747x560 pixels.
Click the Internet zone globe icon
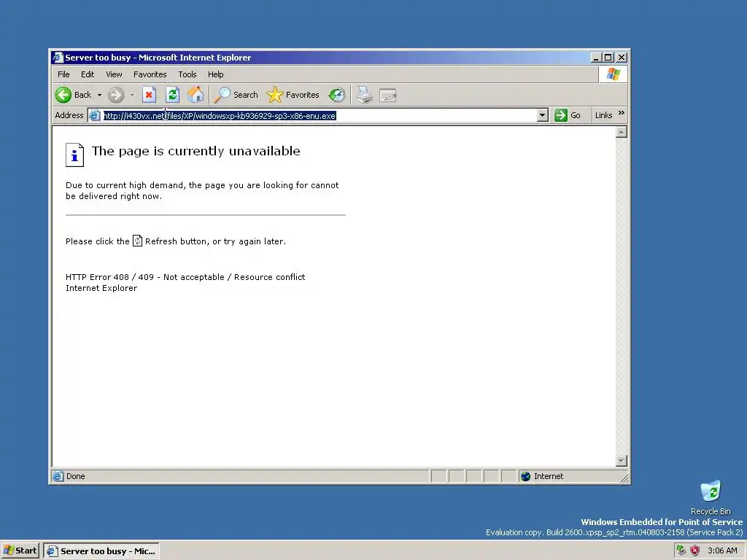point(525,476)
